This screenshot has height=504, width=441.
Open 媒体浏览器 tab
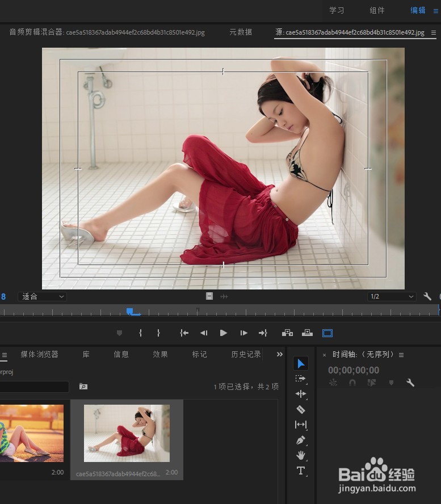(40, 354)
